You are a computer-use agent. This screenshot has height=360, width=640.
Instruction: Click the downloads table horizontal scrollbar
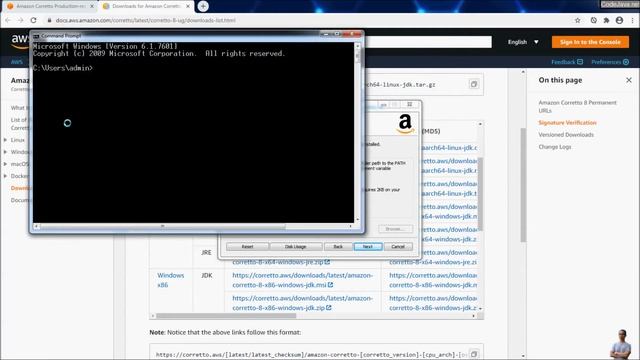[x=226, y=316]
